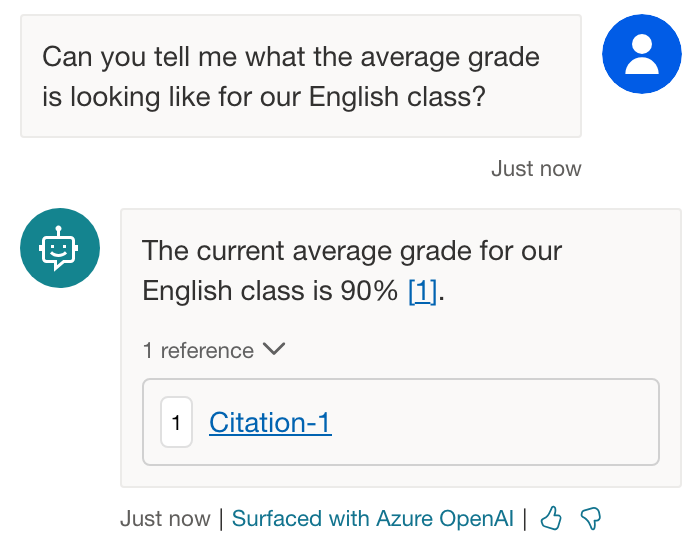The height and width of the screenshot is (558, 700).
Task: Click the numbered badge beside Citation-1
Action: 176,423
